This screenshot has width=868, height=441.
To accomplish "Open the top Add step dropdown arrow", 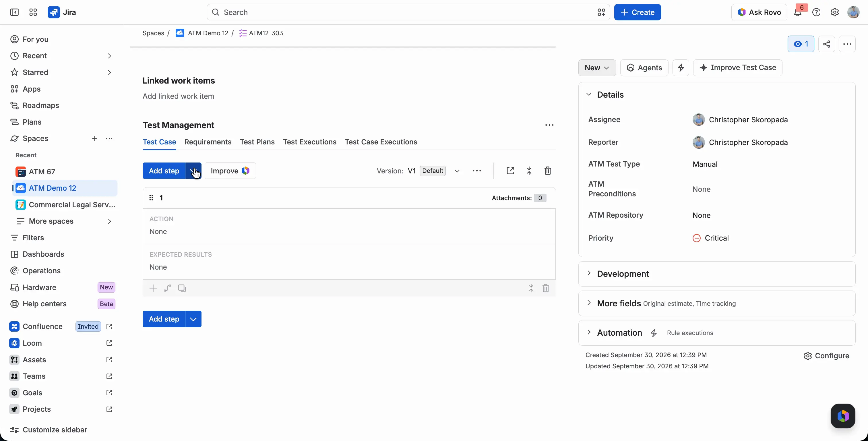I will pos(193,171).
